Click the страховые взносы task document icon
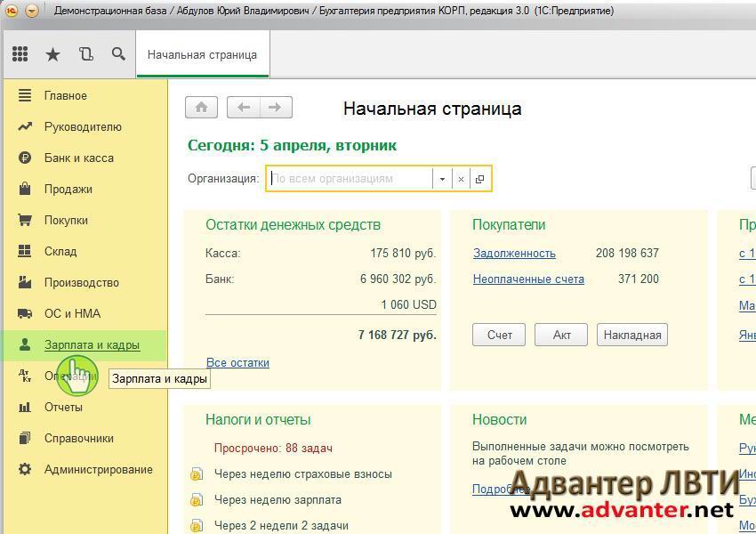Screen dimensions: 756x534 point(197,474)
